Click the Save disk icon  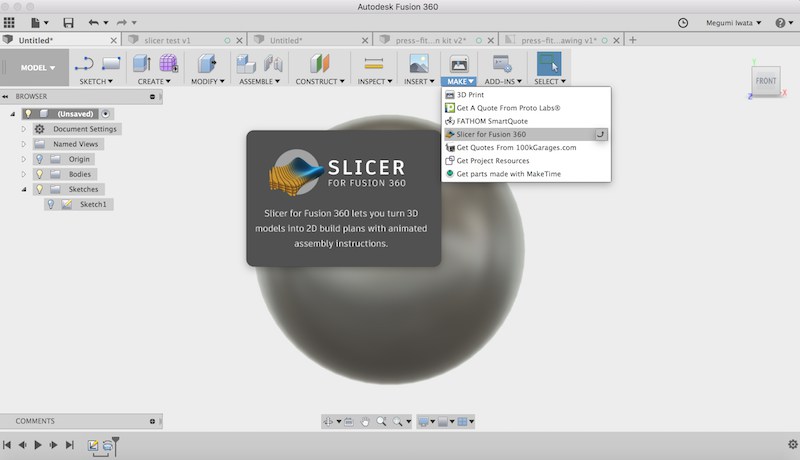[x=68, y=22]
